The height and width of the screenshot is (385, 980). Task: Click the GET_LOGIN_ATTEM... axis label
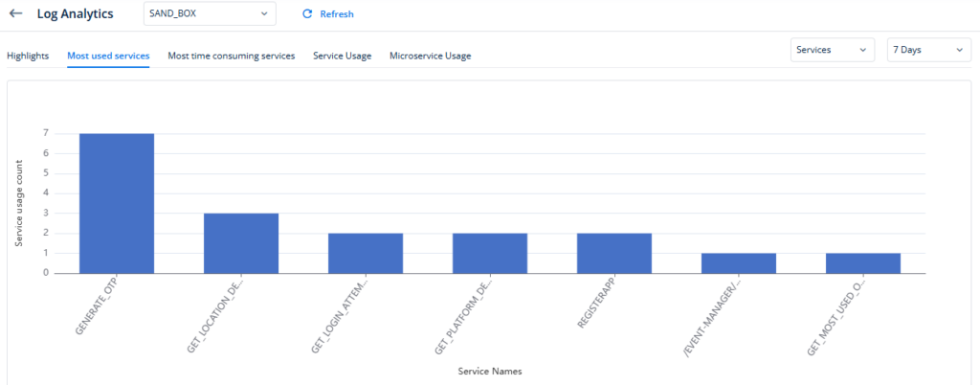(340, 315)
